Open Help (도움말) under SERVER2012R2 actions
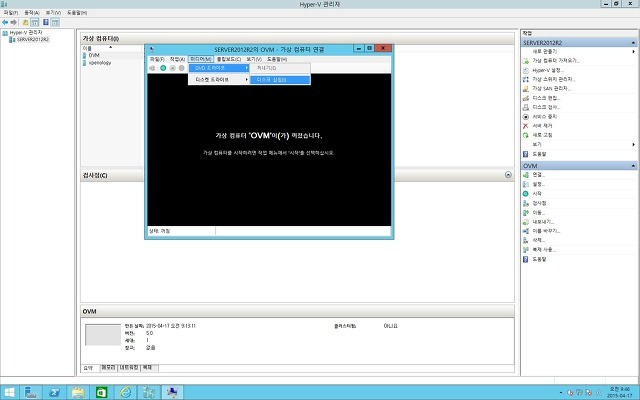The width and height of the screenshot is (640, 400). pyautogui.click(x=539, y=154)
